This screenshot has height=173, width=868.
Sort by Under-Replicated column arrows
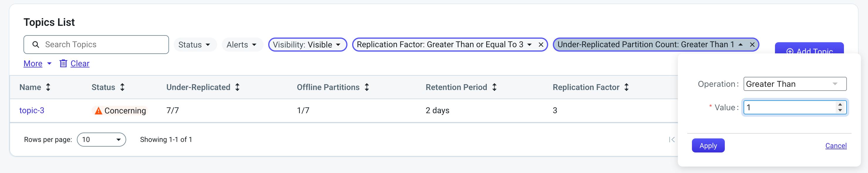tap(238, 87)
